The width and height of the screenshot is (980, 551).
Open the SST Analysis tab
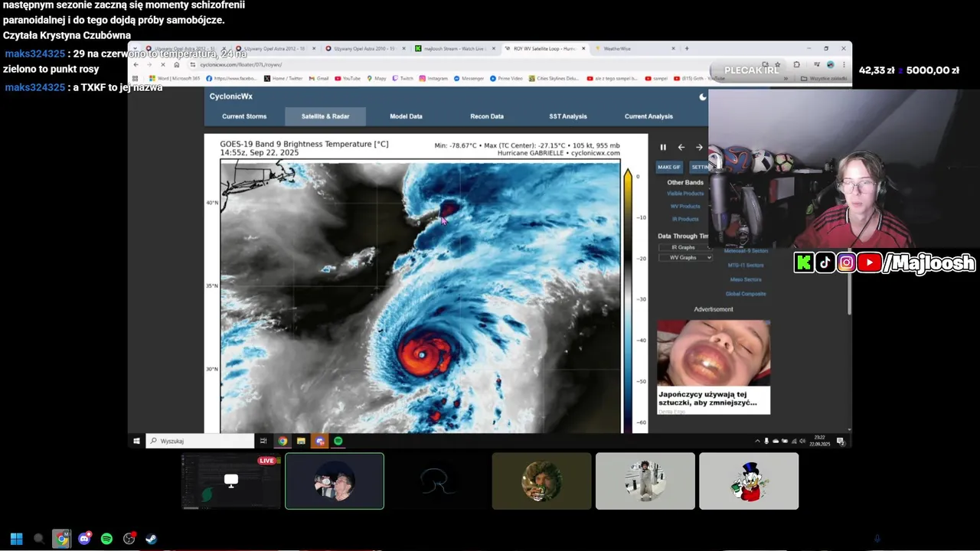pos(568,116)
